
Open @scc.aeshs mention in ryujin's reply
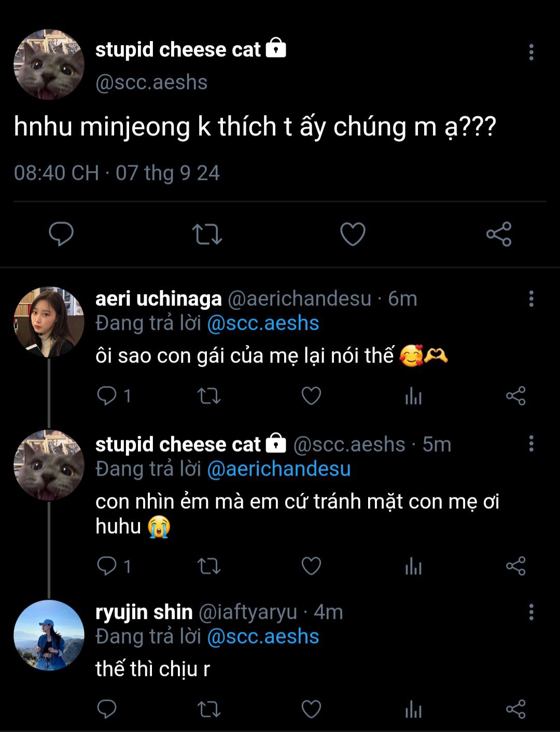(263, 637)
